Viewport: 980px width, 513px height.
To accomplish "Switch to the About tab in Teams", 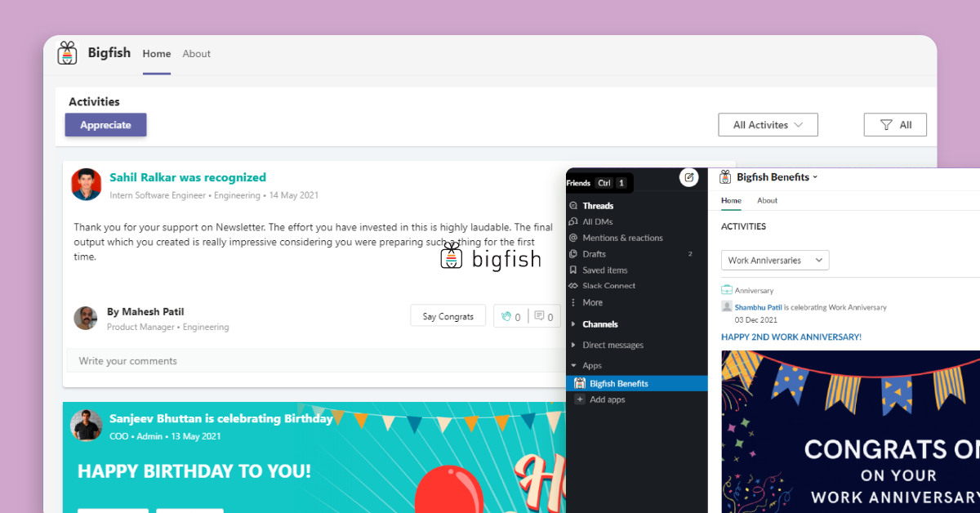I will [196, 54].
